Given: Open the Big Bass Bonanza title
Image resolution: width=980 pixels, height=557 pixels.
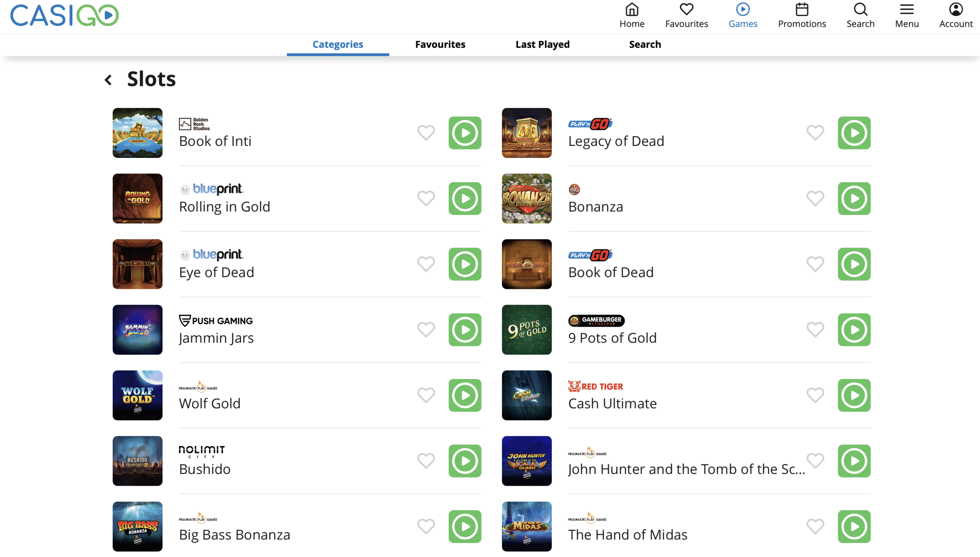Looking at the screenshot, I should (234, 535).
